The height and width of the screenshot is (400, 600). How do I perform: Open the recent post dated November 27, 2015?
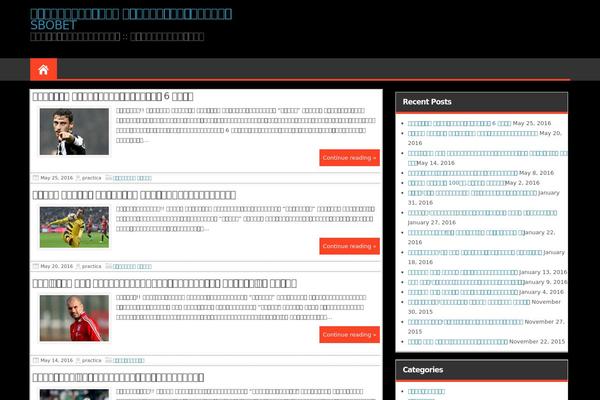465,322
